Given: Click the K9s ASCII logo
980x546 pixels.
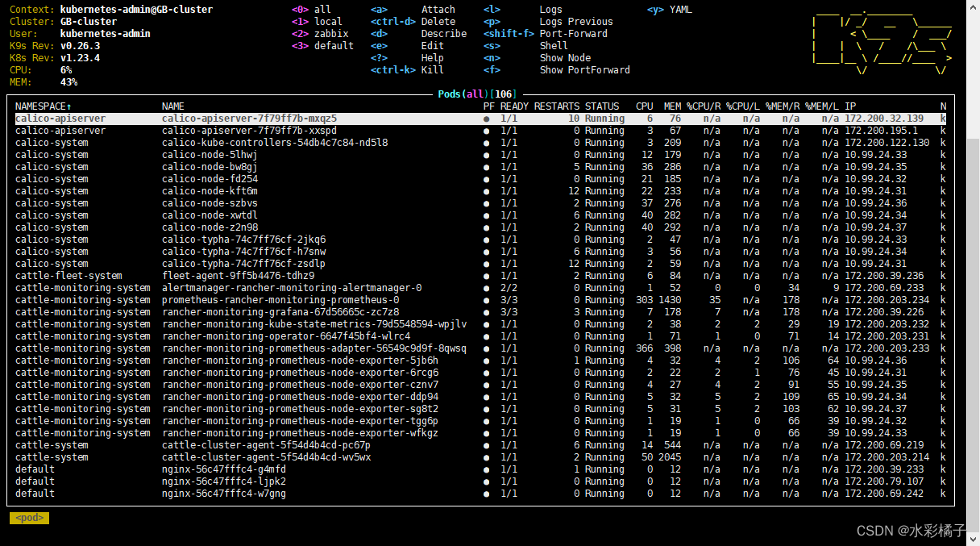Looking at the screenshot, I should click(x=882, y=40).
